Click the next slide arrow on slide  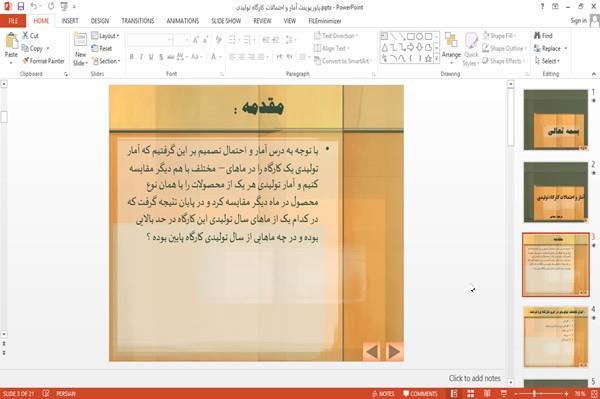pyautogui.click(x=394, y=351)
